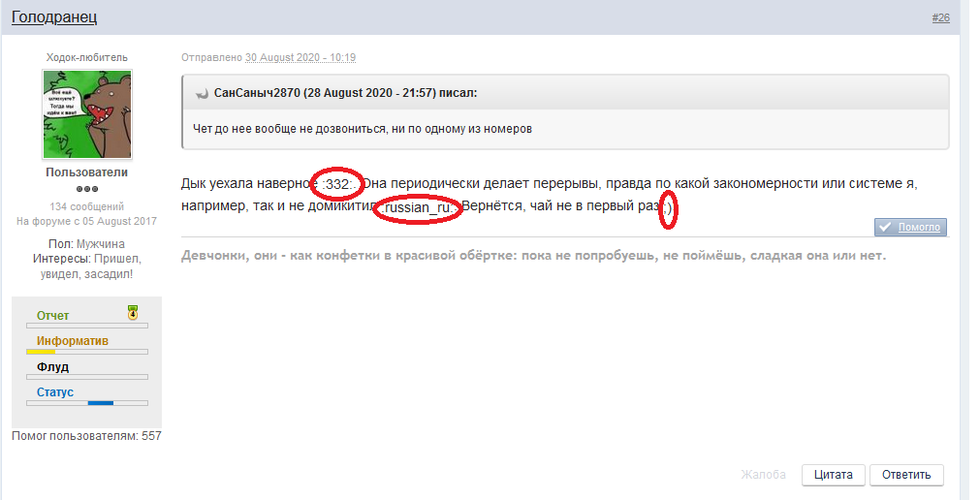The height and width of the screenshot is (500, 980).
Task: Open the bear avatar image
Action: point(87,114)
